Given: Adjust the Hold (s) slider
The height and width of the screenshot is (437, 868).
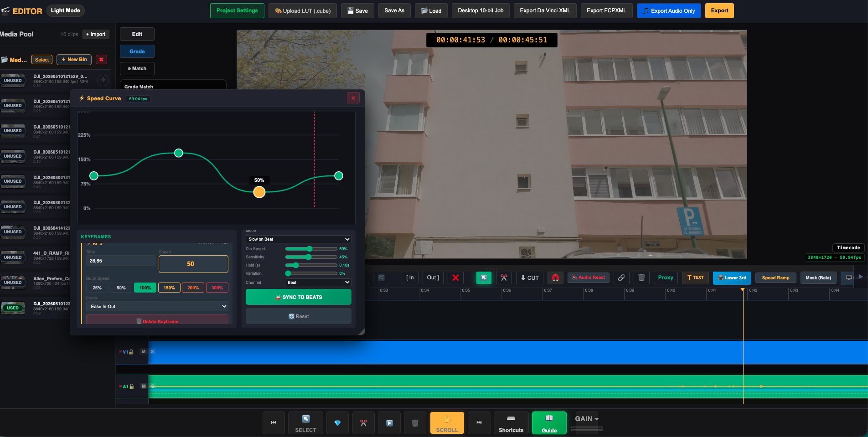Looking at the screenshot, I should point(311,265).
